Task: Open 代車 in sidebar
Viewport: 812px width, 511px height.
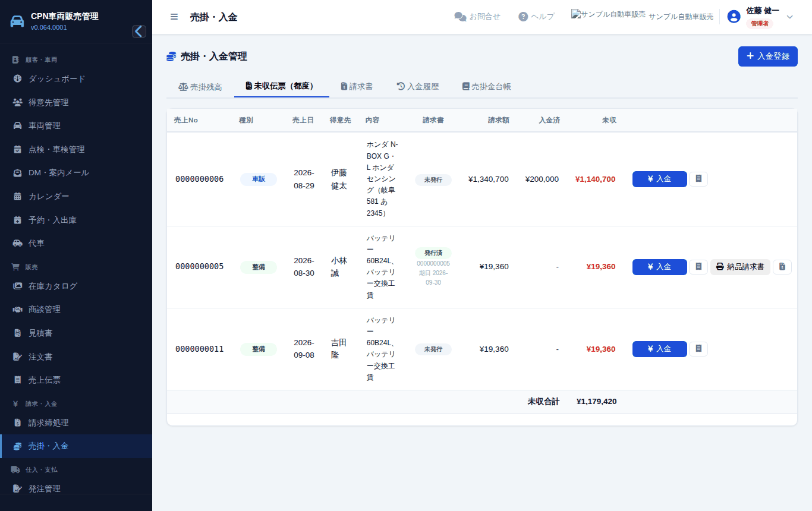Action: [x=76, y=244]
